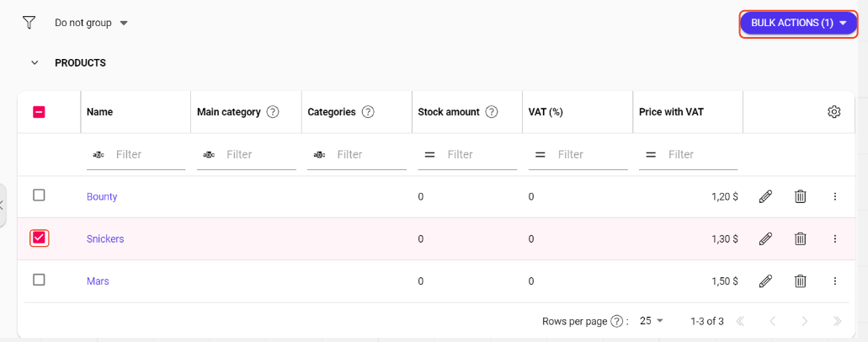Show Main category help tooltip icon

pos(273,112)
